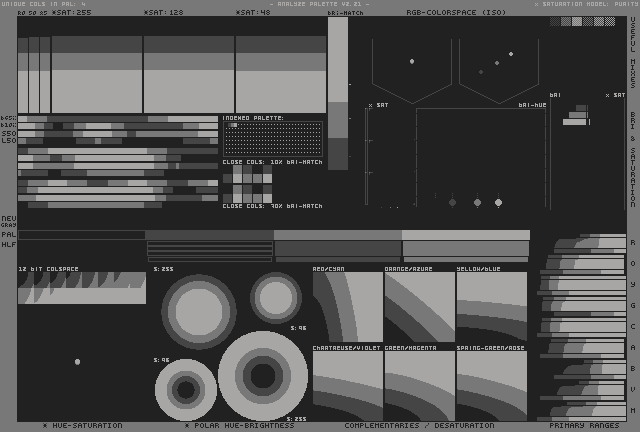Click the 'Spring-Green/Rose' complementary panel
Image resolution: width=640 pixels, height=432 pixels.
point(492,386)
